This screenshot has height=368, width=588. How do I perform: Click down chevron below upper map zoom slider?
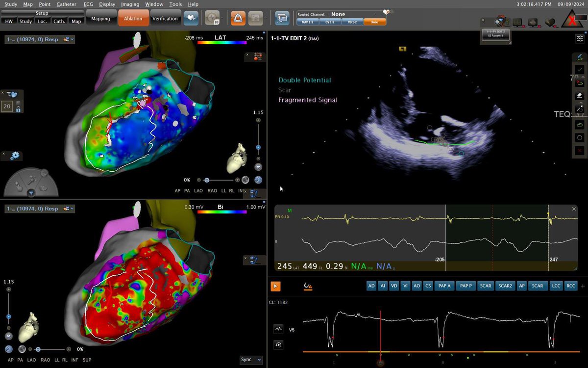pyautogui.click(x=258, y=166)
